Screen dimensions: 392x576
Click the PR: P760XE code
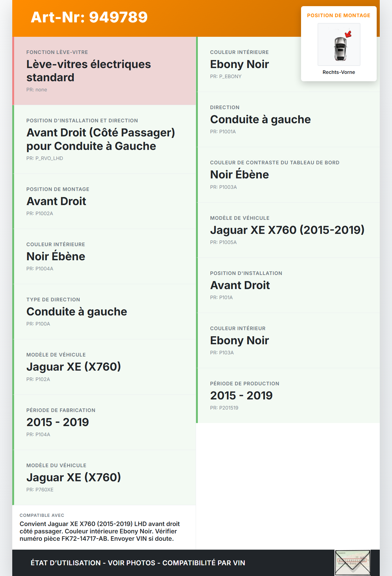(x=40, y=490)
